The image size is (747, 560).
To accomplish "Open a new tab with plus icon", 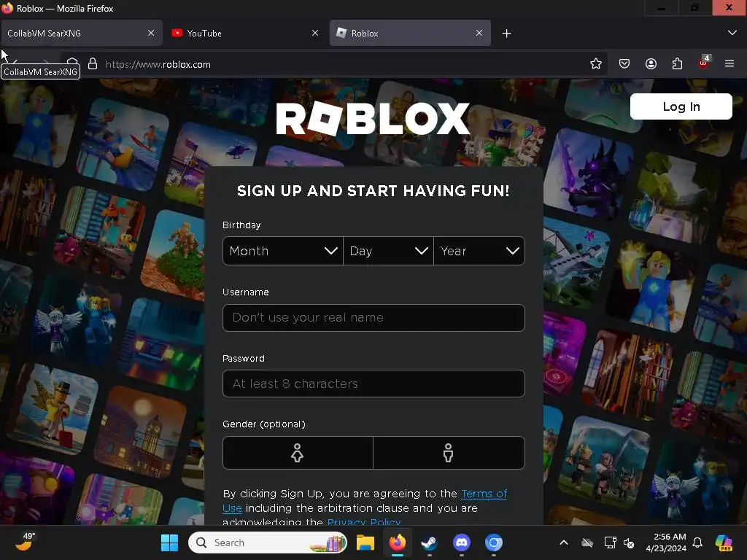I will click(507, 34).
